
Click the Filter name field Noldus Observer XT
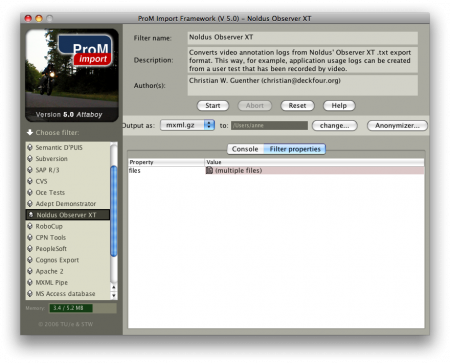point(302,38)
